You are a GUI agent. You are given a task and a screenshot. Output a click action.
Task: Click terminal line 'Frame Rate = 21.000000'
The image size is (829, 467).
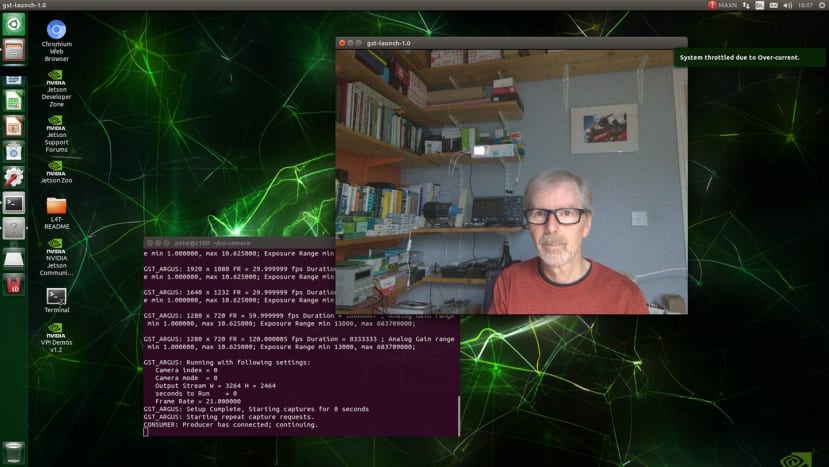point(198,401)
